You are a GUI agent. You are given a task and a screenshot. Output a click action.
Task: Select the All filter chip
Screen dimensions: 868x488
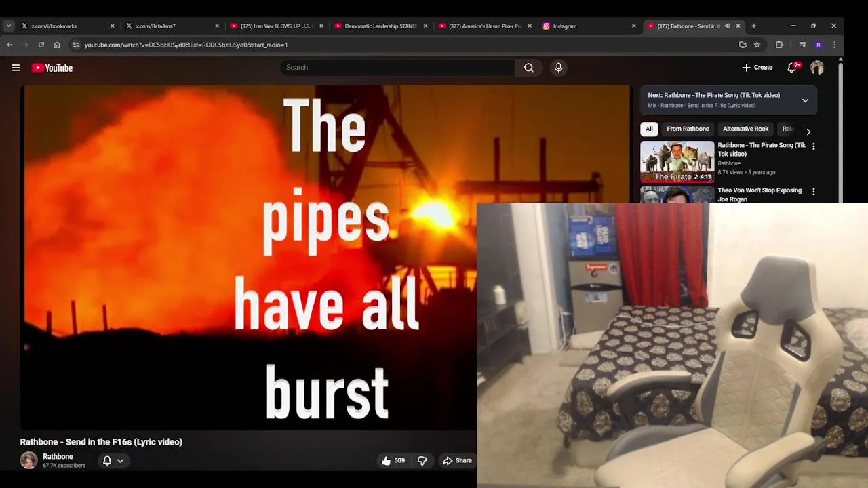[x=649, y=129]
